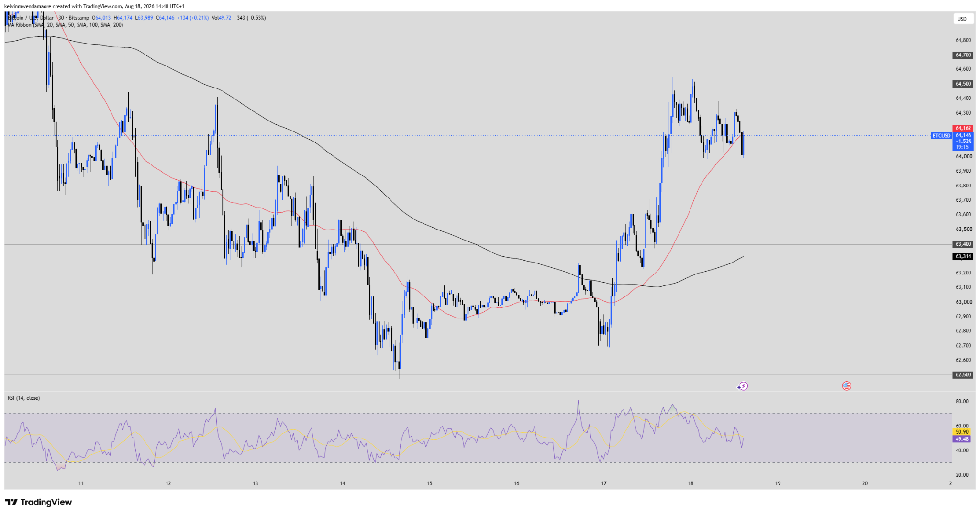Open the TradingView logo link

click(38, 502)
